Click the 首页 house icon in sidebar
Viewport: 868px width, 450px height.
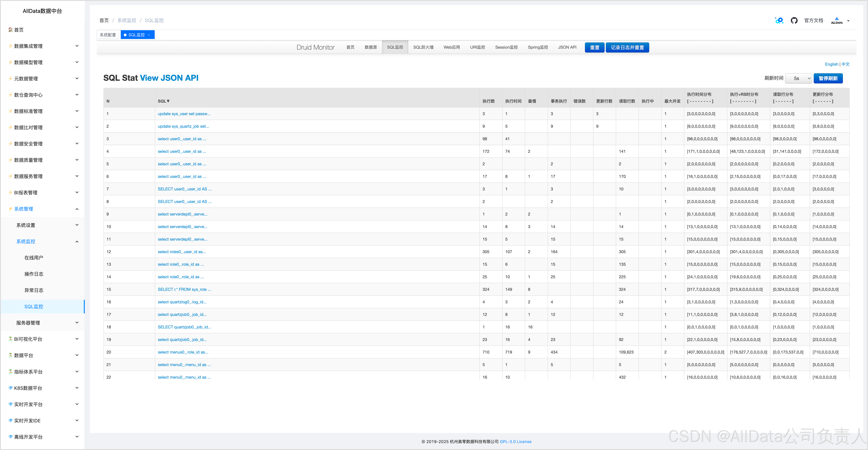click(11, 30)
